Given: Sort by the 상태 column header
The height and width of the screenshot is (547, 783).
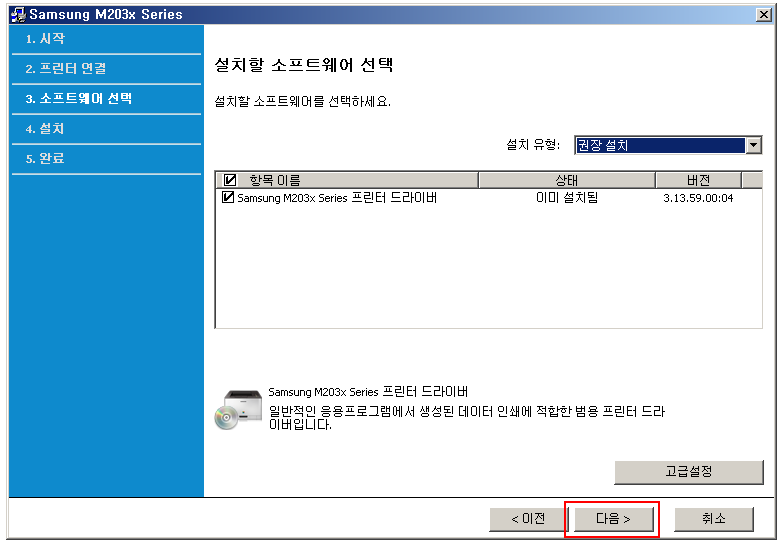Looking at the screenshot, I should (567, 180).
